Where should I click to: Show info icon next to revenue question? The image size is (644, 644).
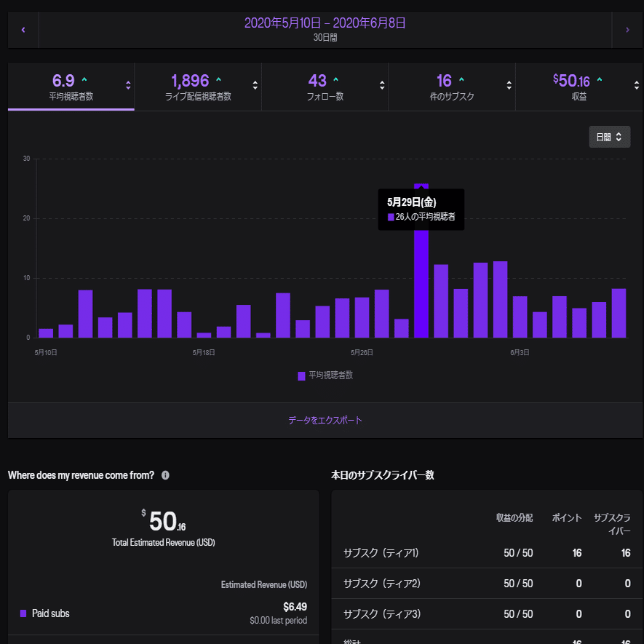coord(165,475)
